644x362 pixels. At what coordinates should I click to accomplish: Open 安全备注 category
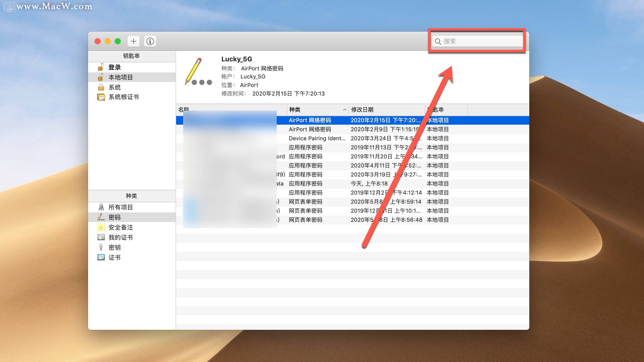(120, 227)
